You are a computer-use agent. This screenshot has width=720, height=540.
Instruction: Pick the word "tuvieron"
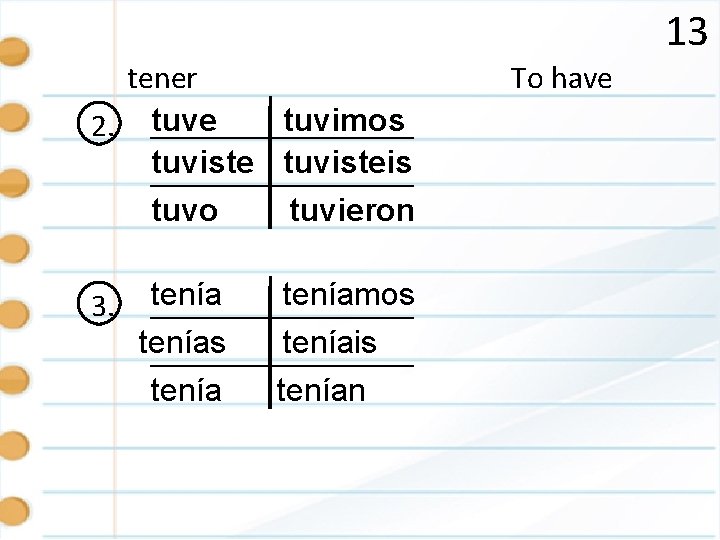click(x=351, y=210)
